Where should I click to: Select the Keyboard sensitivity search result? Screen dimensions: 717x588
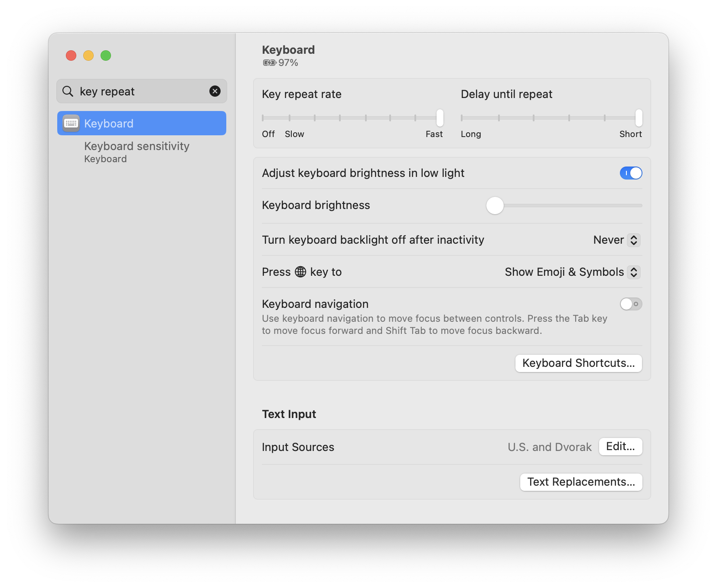(142, 152)
